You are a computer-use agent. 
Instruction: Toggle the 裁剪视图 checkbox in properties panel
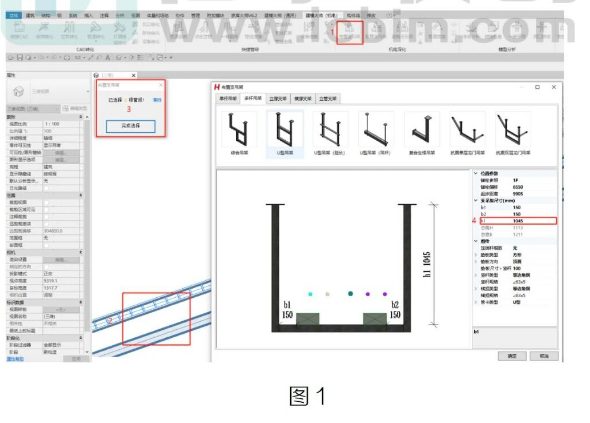46,202
